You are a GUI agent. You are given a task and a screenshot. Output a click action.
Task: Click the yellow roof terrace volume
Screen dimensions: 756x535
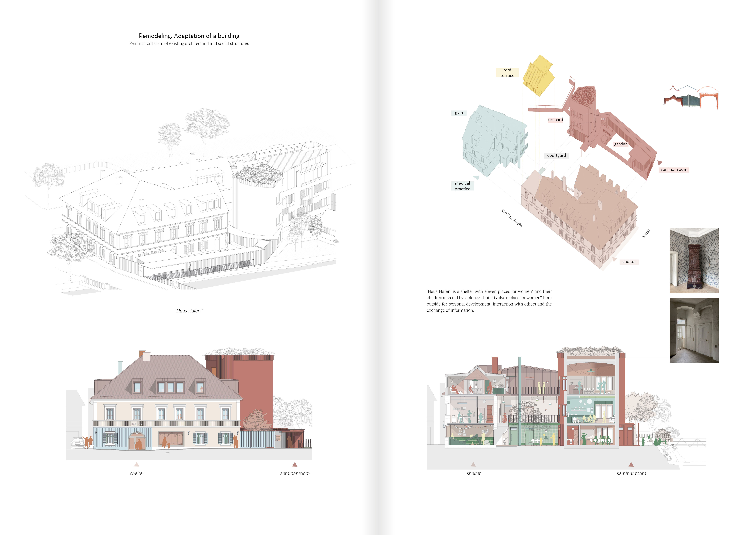pos(539,76)
